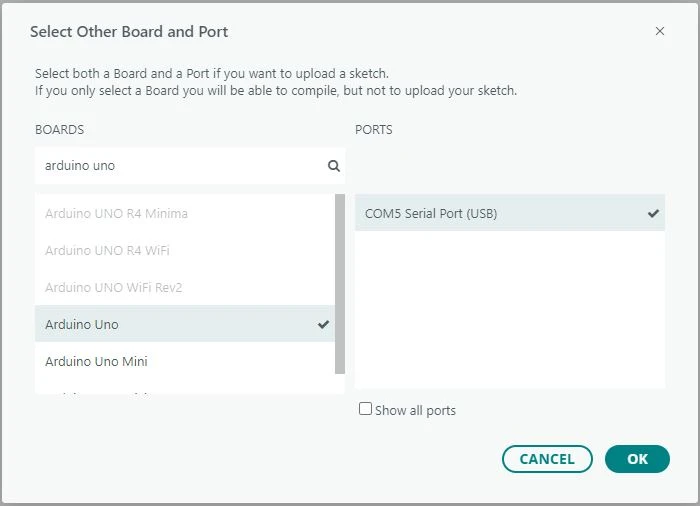Viewport: 700px width, 506px height.
Task: Enable the Show all ports checkbox
Action: click(x=365, y=409)
